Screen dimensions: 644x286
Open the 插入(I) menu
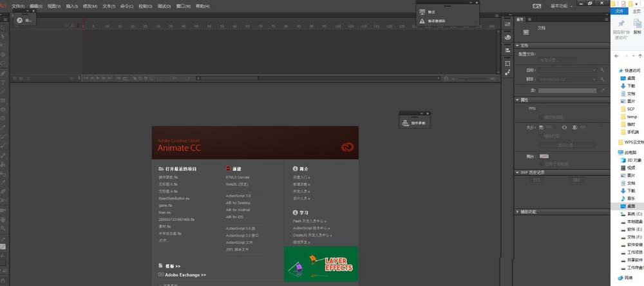pos(71,6)
